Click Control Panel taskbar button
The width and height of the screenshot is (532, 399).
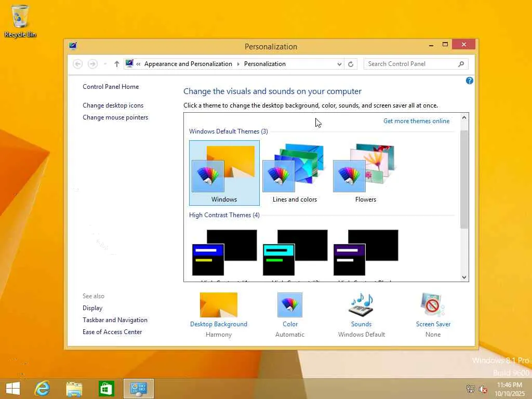click(138, 389)
